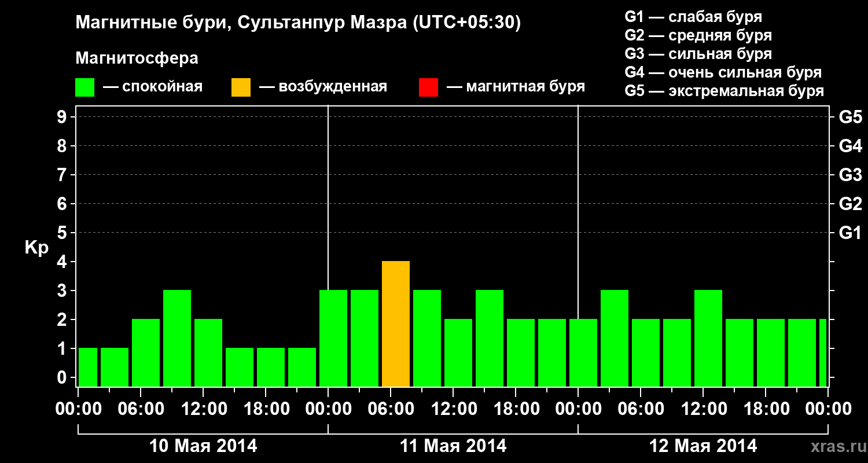868x463 pixels.
Task: Click the 'G4 — очень сильная буря' legend line
Action: click(723, 72)
